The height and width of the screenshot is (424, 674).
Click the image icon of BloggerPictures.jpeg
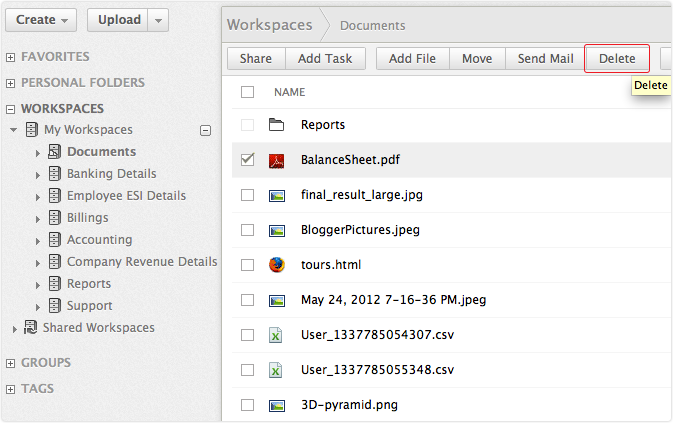pyautogui.click(x=277, y=231)
